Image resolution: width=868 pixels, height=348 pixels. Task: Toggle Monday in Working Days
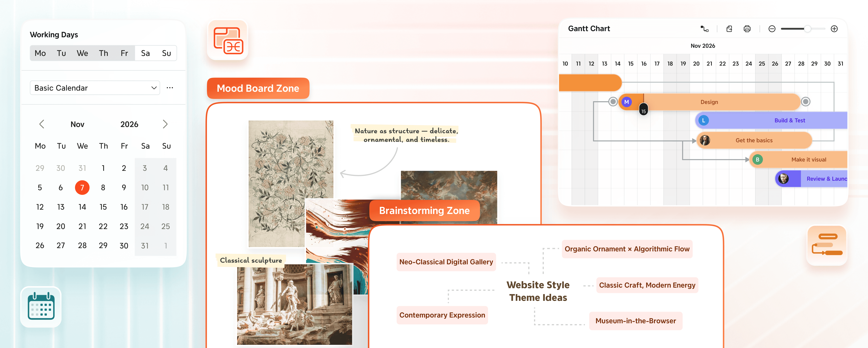tap(40, 53)
